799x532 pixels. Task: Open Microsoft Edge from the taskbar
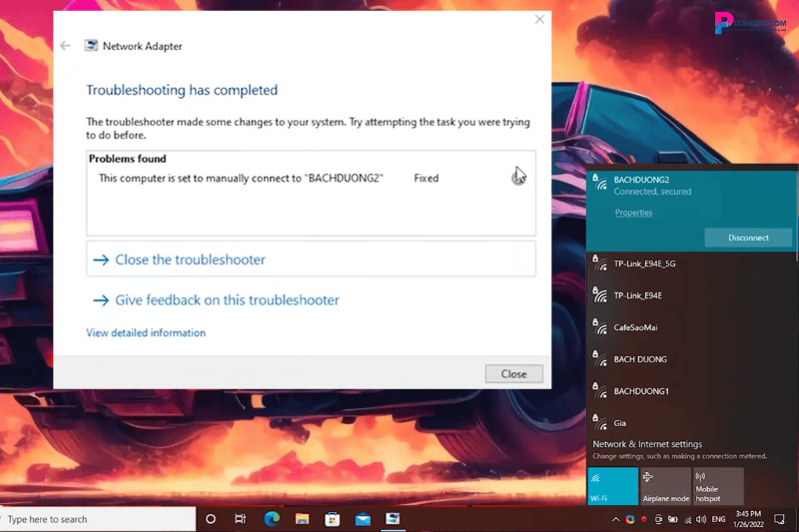pos(271,519)
